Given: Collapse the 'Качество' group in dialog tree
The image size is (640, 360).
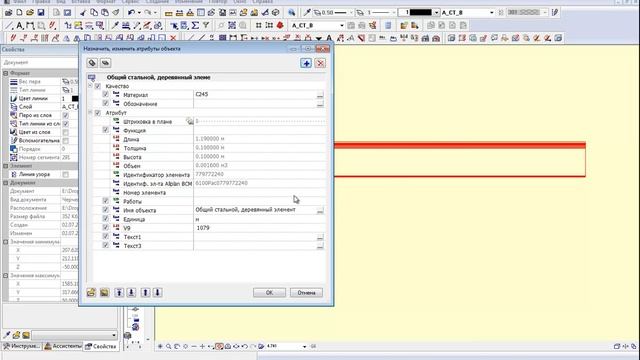Looking at the screenshot, I should click(x=90, y=86).
